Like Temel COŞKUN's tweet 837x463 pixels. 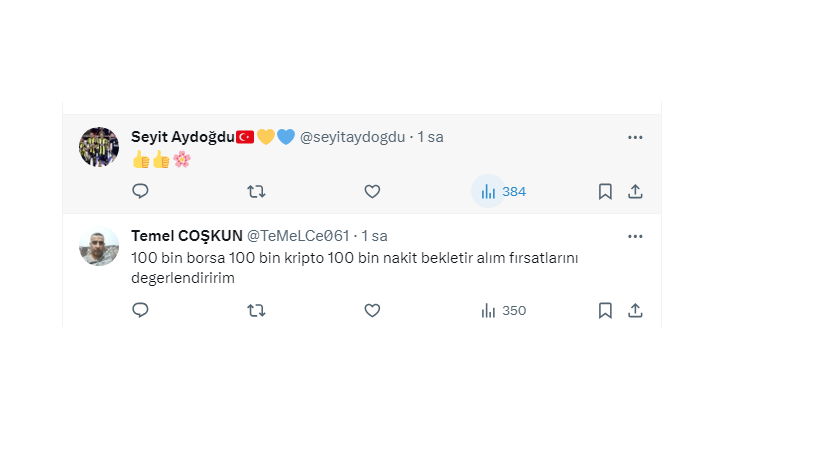[372, 310]
